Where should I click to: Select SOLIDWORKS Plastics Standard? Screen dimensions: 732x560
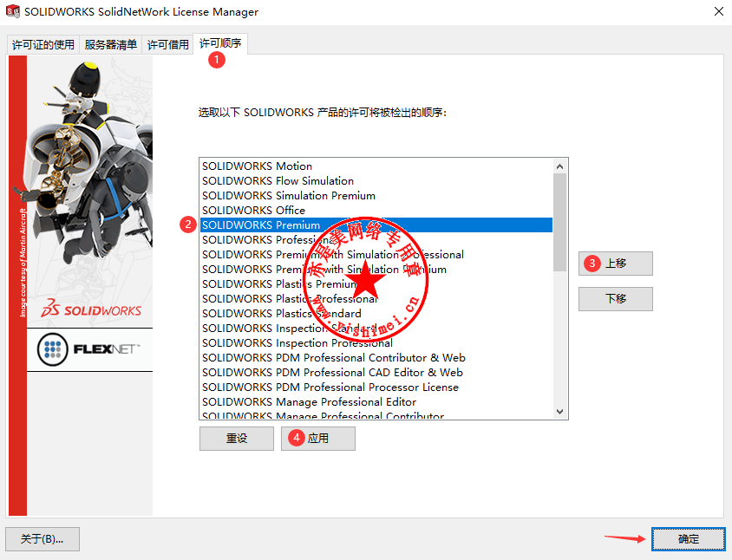[x=376, y=313]
